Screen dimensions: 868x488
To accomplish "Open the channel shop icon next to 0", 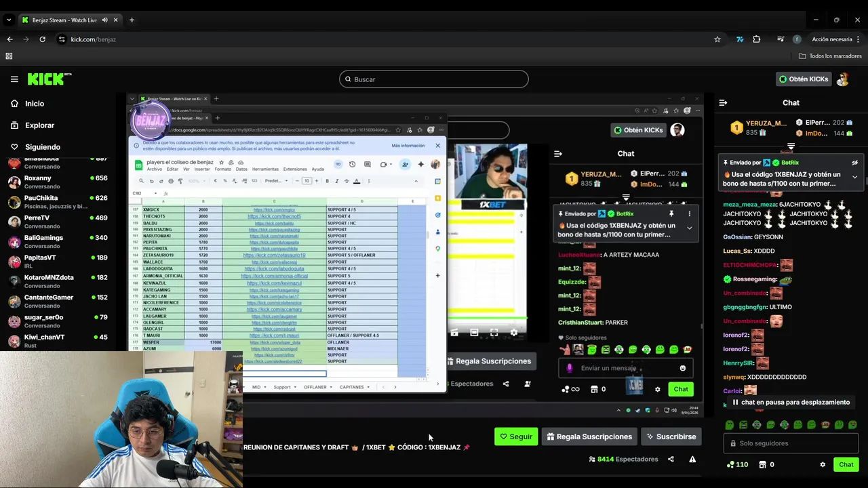I will [762, 464].
